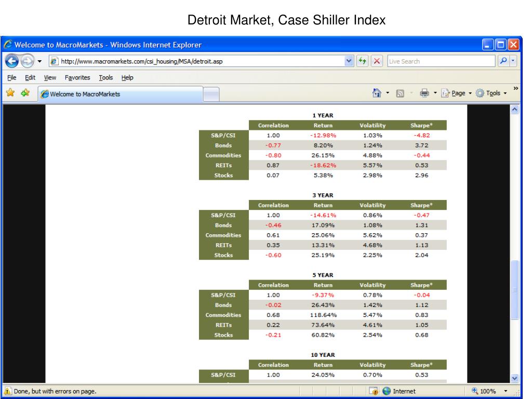Image resolution: width=532 pixels, height=399 pixels.
Task: Click the 10 YEAR table heading
Action: 323,355
